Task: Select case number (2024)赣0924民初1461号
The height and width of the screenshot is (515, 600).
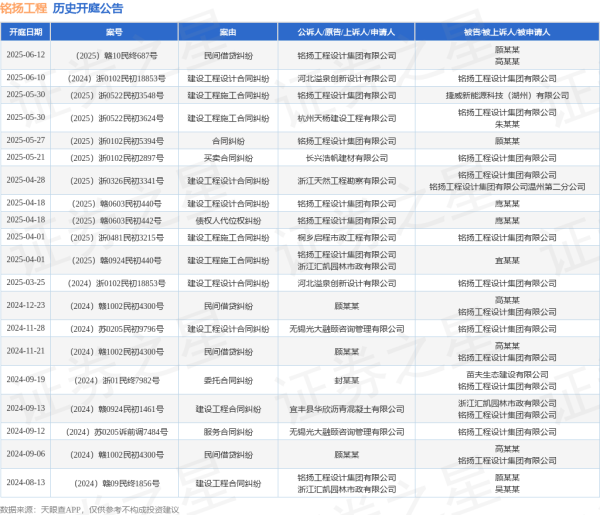Action: tap(117, 409)
